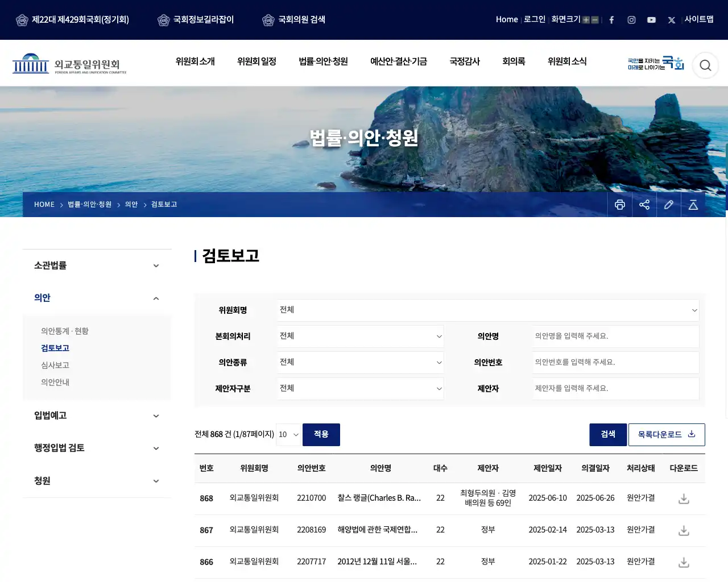This screenshot has height=582, width=728.
Task: Expand the 행정입법 검토 sidebar section
Action: click(x=97, y=448)
